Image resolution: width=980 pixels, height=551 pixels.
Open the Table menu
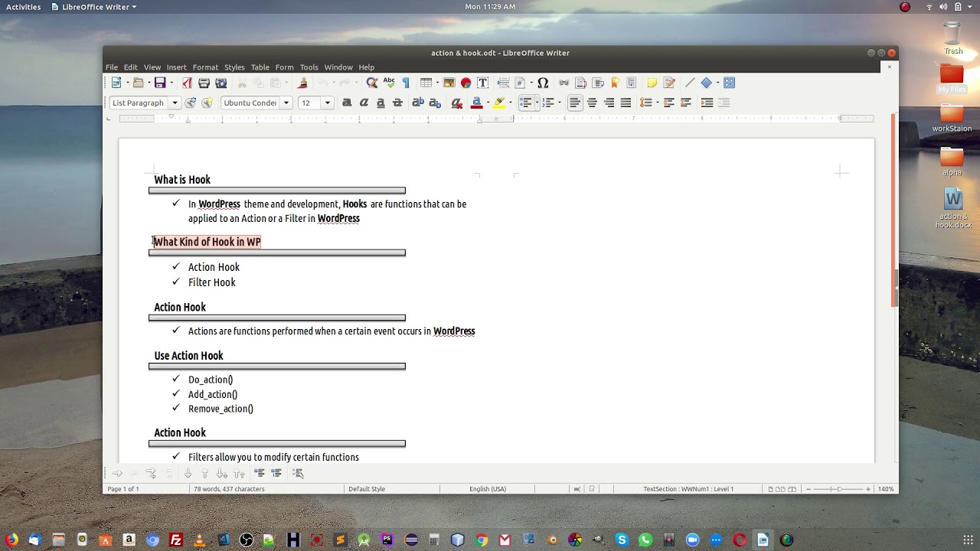pos(260,67)
